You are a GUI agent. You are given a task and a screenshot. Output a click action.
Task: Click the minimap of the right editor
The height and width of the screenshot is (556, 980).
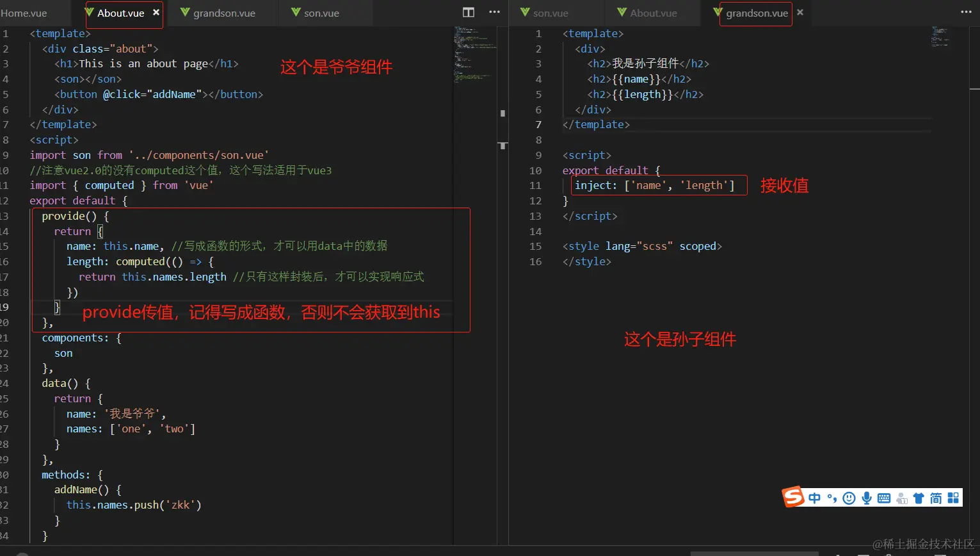point(940,37)
